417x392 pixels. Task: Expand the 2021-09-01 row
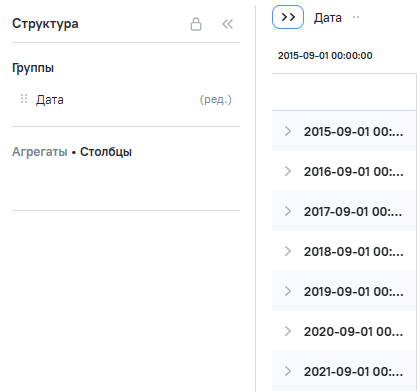pyautogui.click(x=288, y=371)
